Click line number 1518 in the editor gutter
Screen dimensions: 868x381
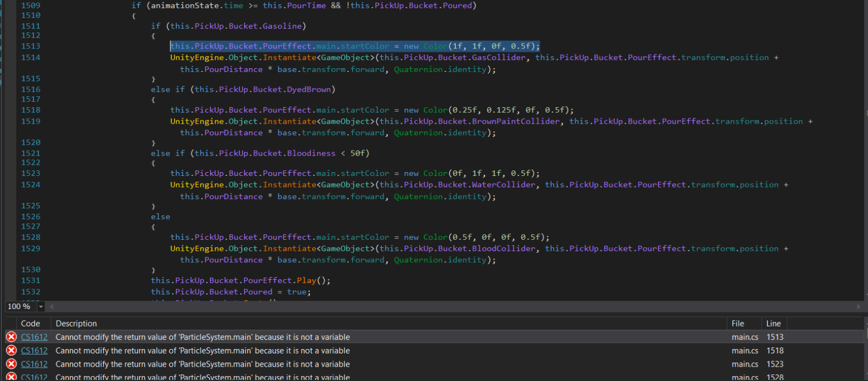point(31,110)
